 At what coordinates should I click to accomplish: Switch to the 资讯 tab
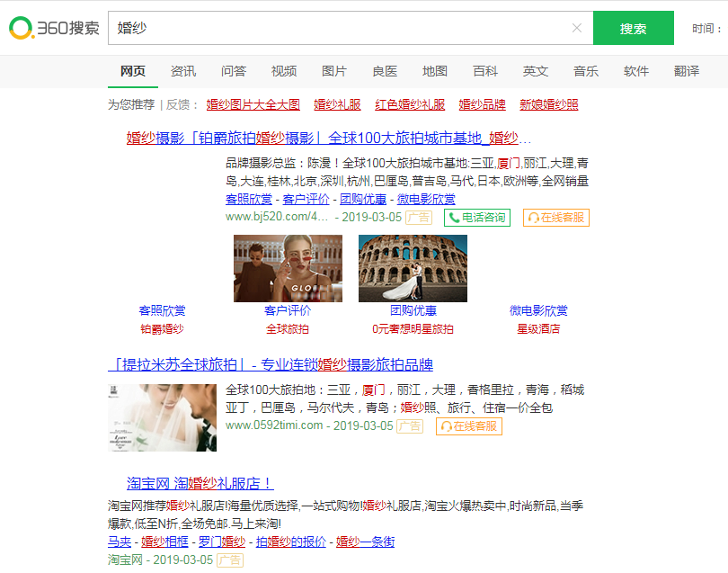click(183, 71)
